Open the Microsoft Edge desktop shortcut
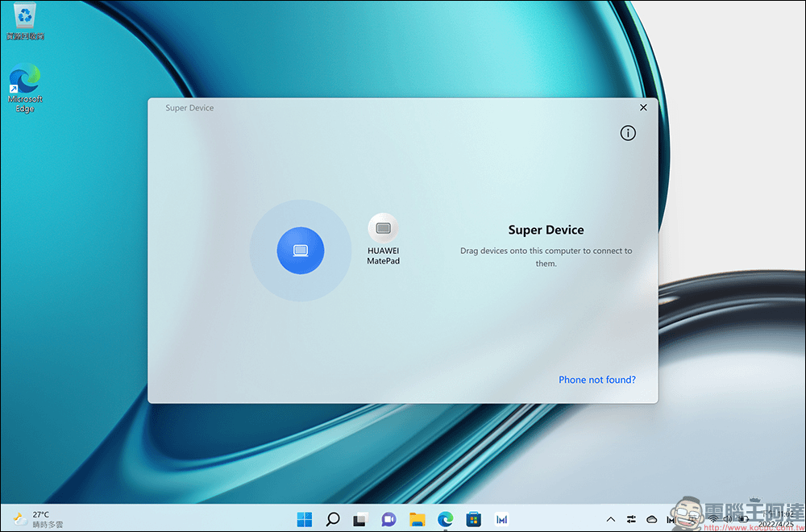The height and width of the screenshot is (532, 806). point(25,88)
